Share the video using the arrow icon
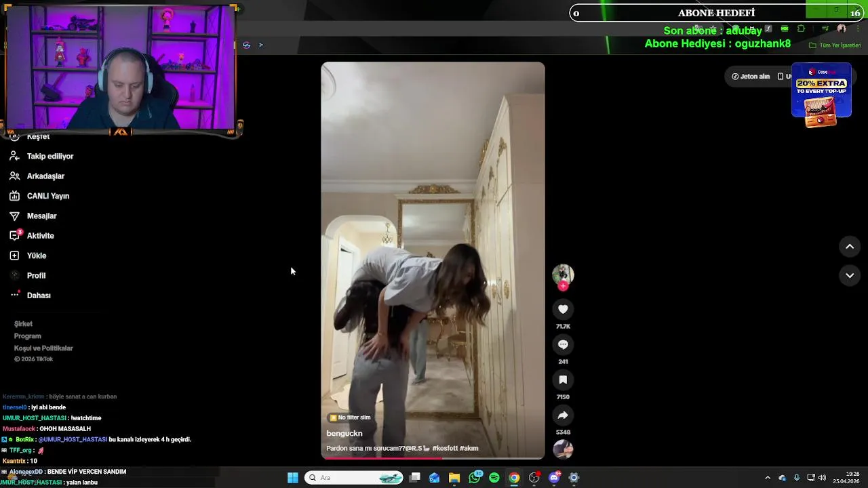This screenshot has width=868, height=488. (563, 415)
